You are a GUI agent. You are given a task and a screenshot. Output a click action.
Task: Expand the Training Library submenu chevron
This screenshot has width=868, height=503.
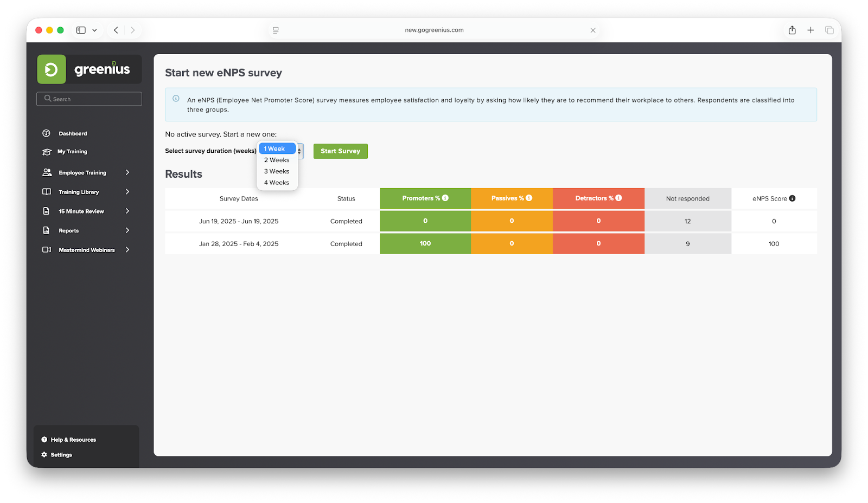pyautogui.click(x=127, y=192)
